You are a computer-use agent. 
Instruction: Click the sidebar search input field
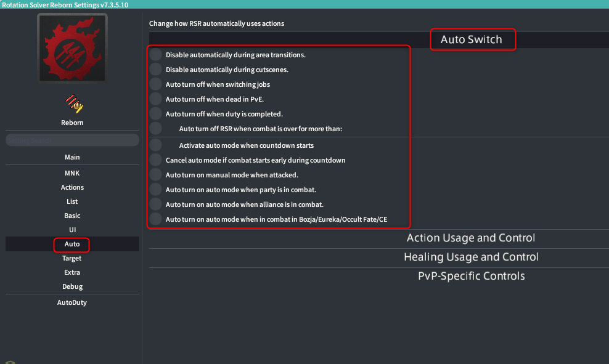72,140
